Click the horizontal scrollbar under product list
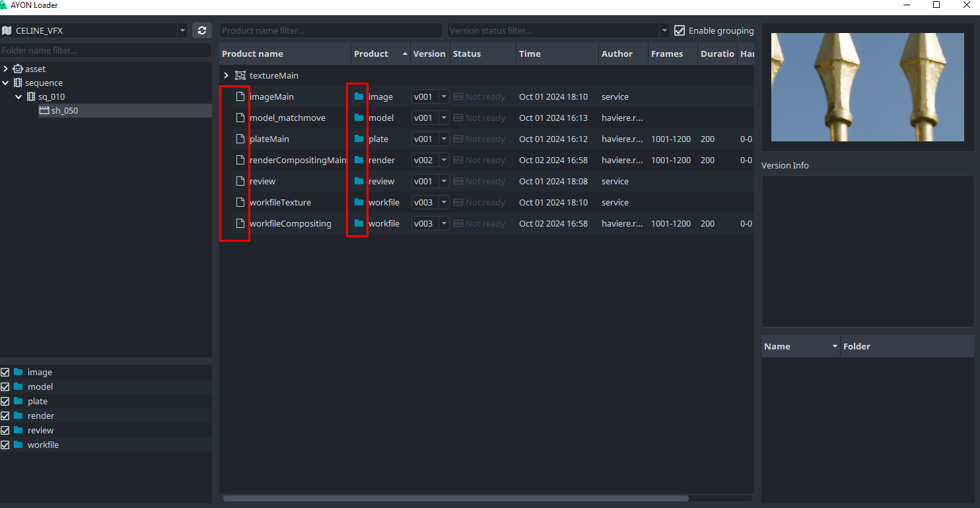The image size is (980, 508). point(456,498)
